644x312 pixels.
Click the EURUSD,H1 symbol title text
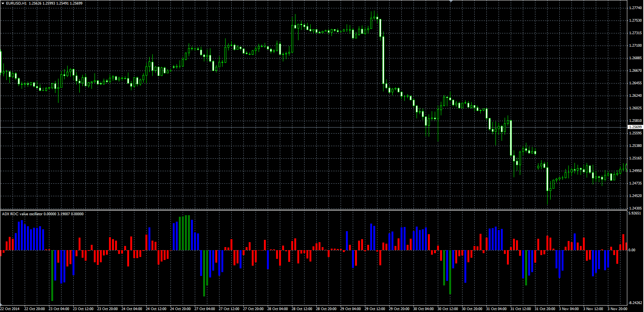click(16, 3)
